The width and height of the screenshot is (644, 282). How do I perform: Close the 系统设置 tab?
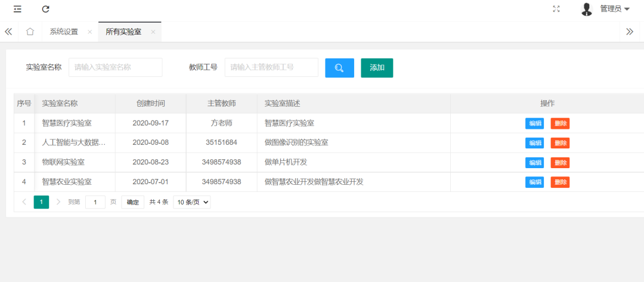point(89,32)
